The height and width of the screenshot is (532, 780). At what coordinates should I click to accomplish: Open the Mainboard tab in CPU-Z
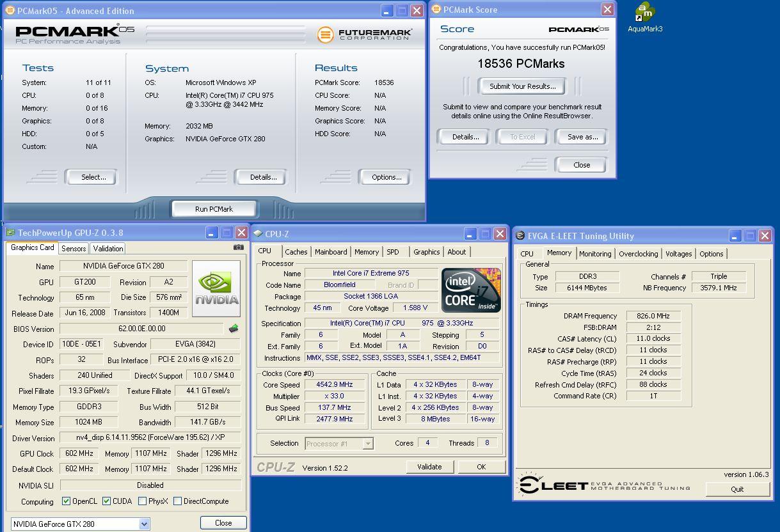[331, 252]
